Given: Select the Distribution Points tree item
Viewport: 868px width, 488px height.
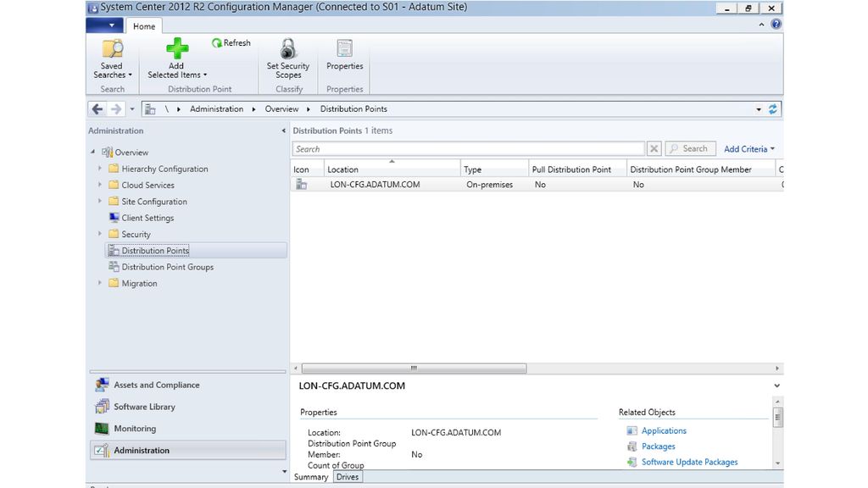Looking at the screenshot, I should [196, 251].
